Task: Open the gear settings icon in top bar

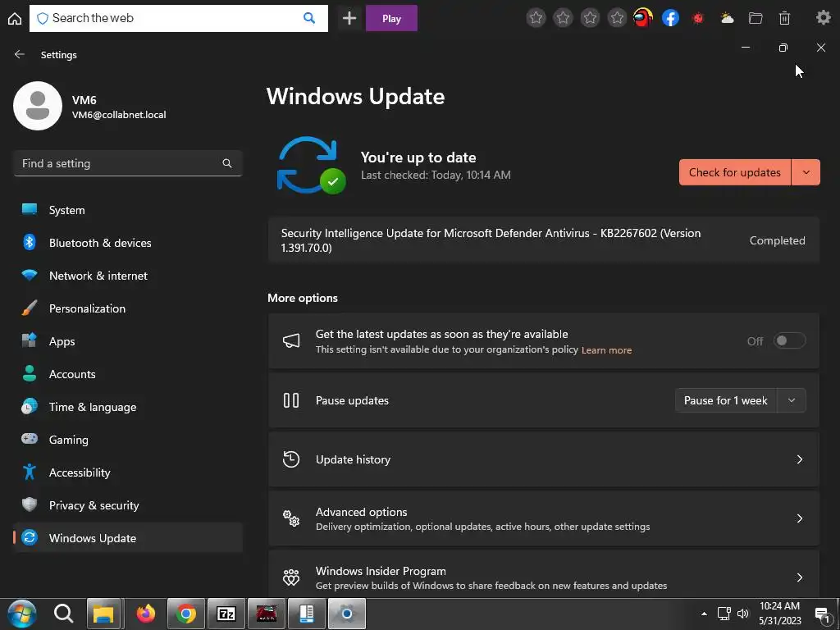Action: click(824, 18)
